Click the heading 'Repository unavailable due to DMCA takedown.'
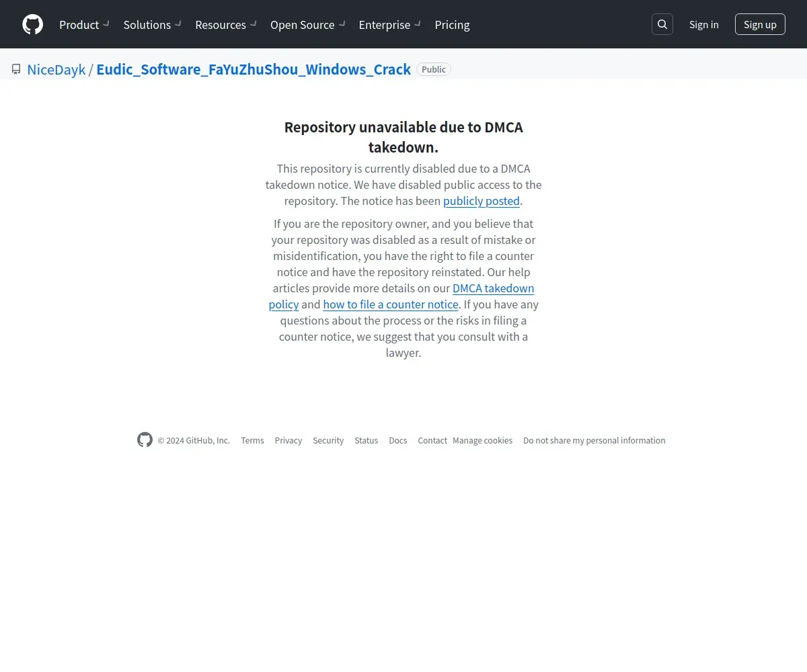 pyautogui.click(x=403, y=137)
